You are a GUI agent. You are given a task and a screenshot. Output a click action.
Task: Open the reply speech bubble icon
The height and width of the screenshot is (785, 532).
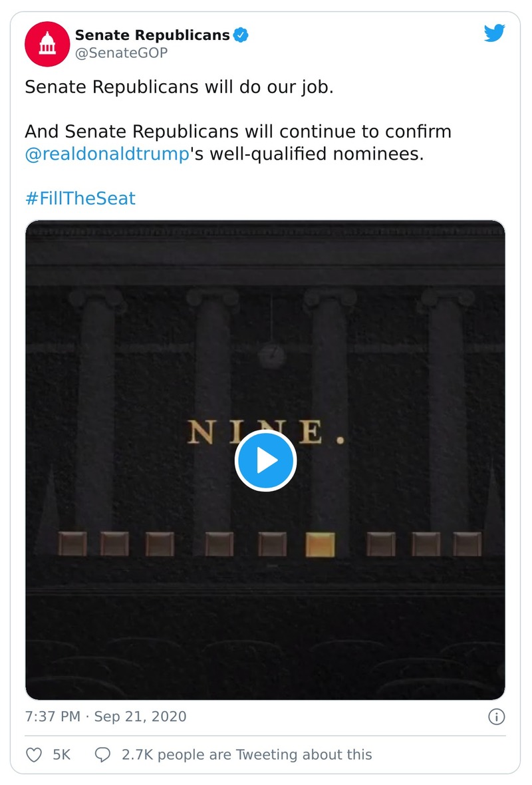104,754
